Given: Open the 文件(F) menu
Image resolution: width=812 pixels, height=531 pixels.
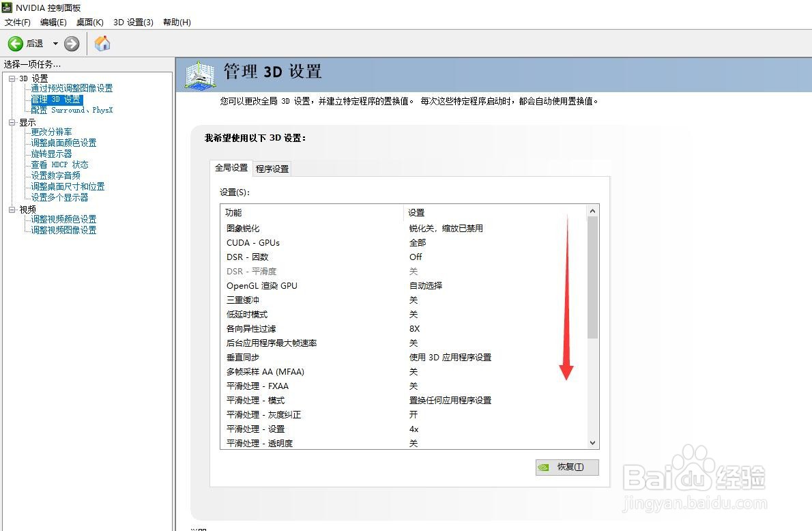Looking at the screenshot, I should (18, 23).
